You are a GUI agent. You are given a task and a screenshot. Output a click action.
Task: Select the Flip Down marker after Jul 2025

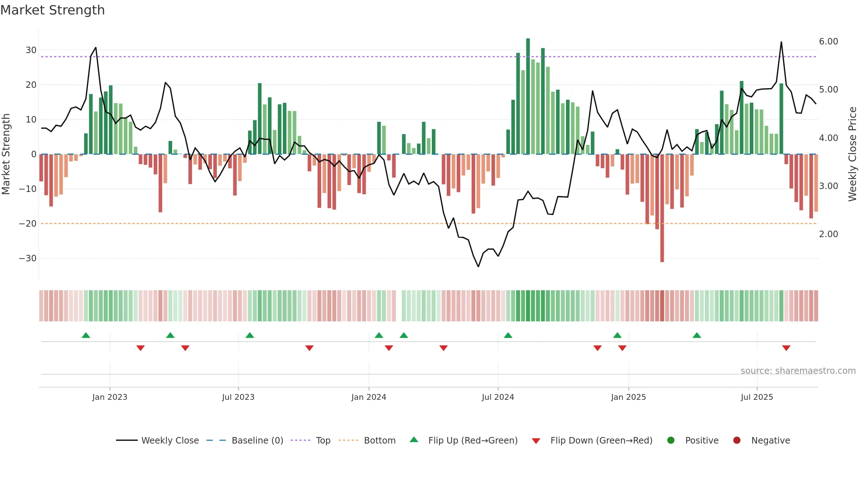pyautogui.click(x=786, y=348)
